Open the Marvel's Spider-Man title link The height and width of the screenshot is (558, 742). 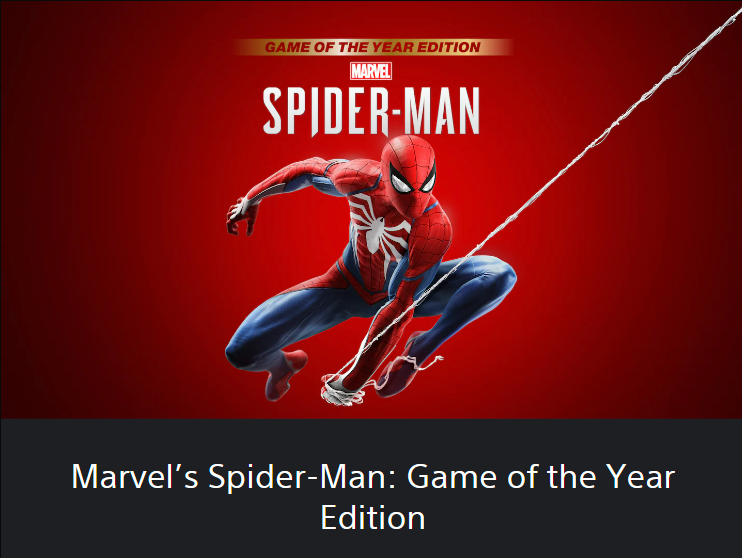click(373, 496)
